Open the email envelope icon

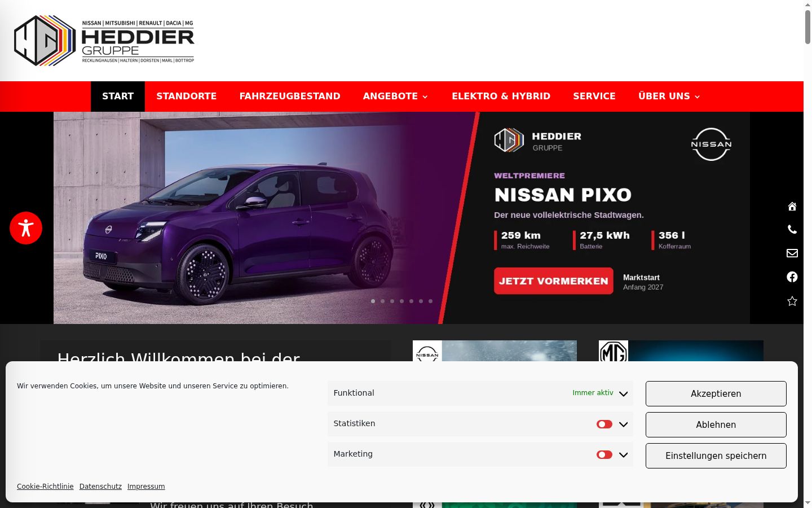792,253
